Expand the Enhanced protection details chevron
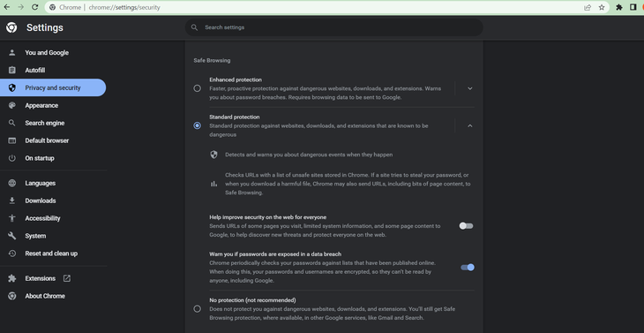 click(470, 88)
